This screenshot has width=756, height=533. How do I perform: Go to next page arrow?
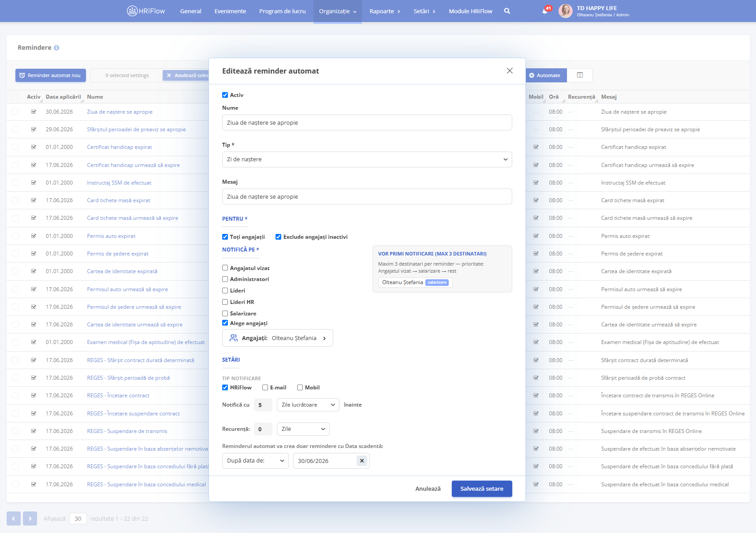(30, 518)
